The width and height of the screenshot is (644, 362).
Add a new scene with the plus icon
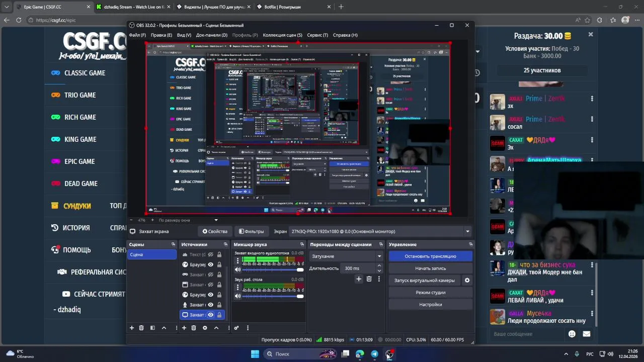tap(132, 328)
